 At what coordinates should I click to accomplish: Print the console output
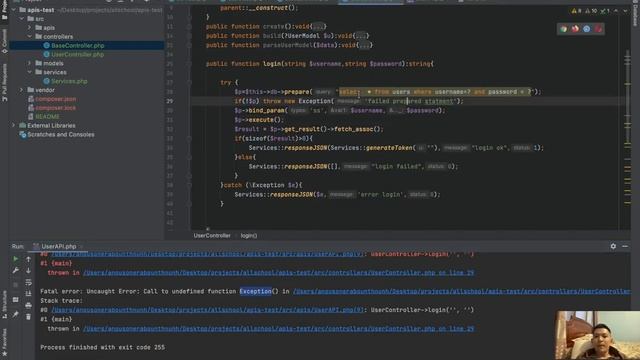(x=28, y=305)
